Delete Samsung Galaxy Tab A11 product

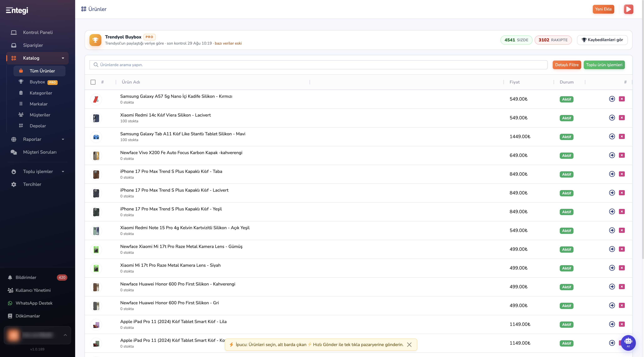tap(622, 136)
